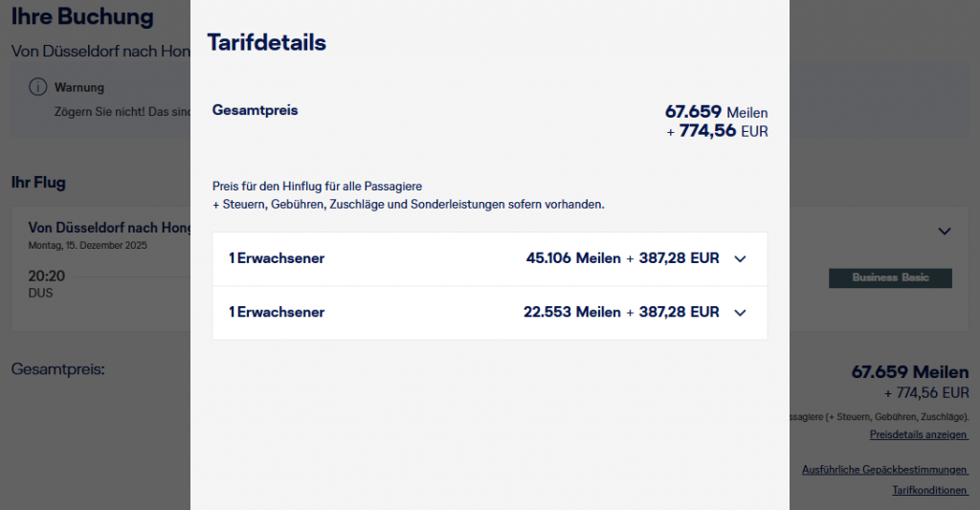Click the Gesamtpreis label inside the dialog

pyautogui.click(x=255, y=110)
